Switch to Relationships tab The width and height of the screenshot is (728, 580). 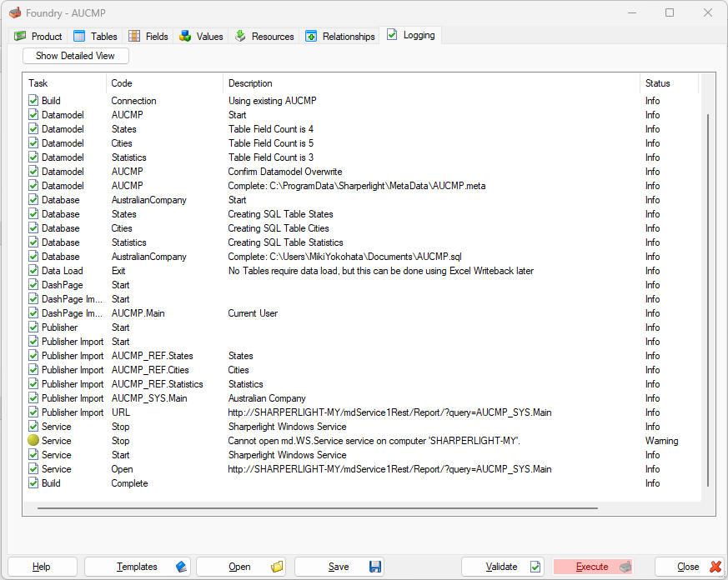pyautogui.click(x=340, y=36)
